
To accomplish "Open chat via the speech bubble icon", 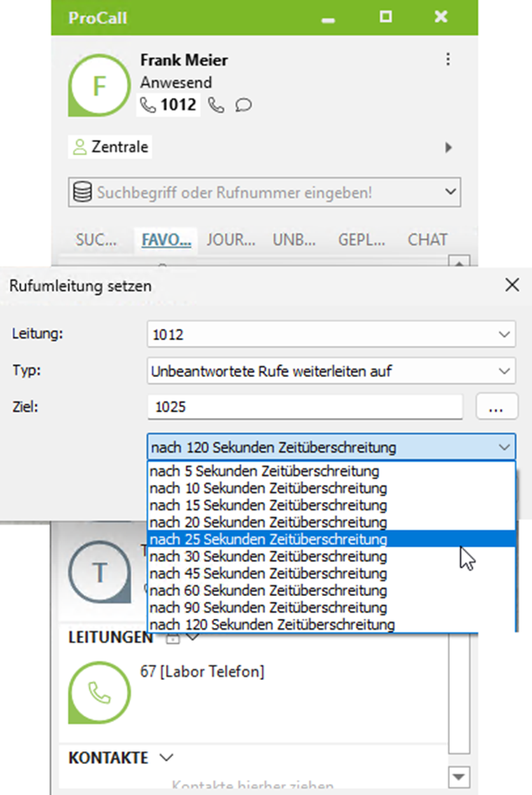I will (x=243, y=105).
